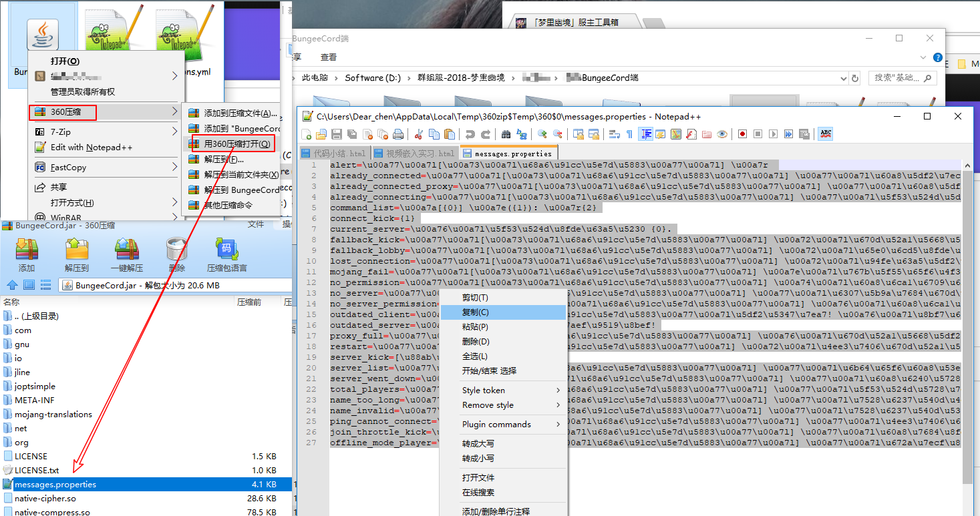
Task: Click the Paste clipboard icon in Notepad++ toolbar
Action: click(449, 134)
